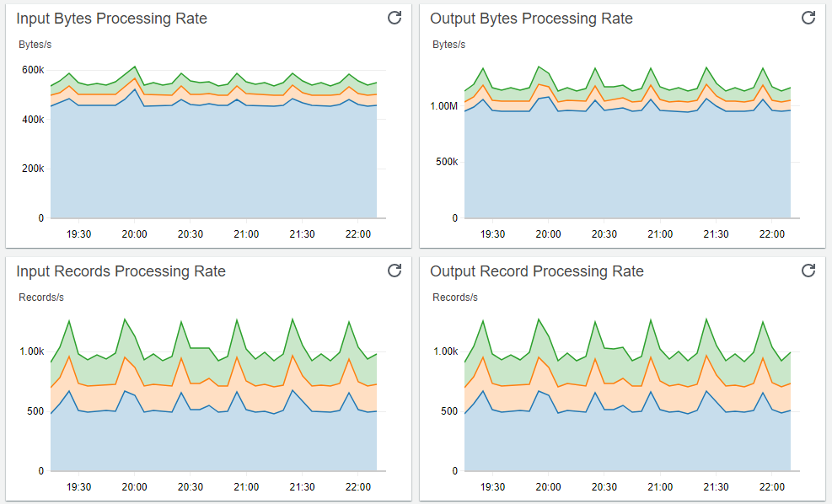Click the 500k axis label on Output Bytes
832x504 pixels.
pyautogui.click(x=445, y=162)
